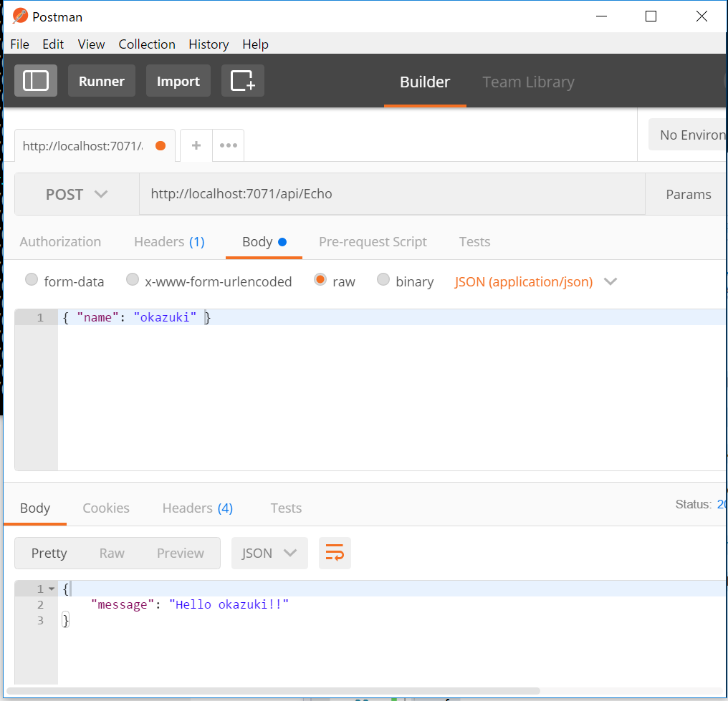This screenshot has width=728, height=701.
Task: Click the "name" key in request body
Action: (97, 317)
